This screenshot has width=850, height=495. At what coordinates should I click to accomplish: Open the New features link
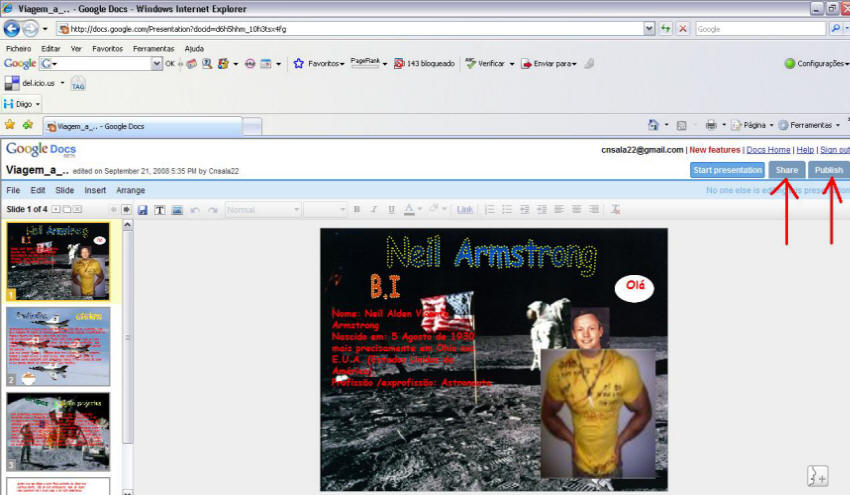coord(714,150)
